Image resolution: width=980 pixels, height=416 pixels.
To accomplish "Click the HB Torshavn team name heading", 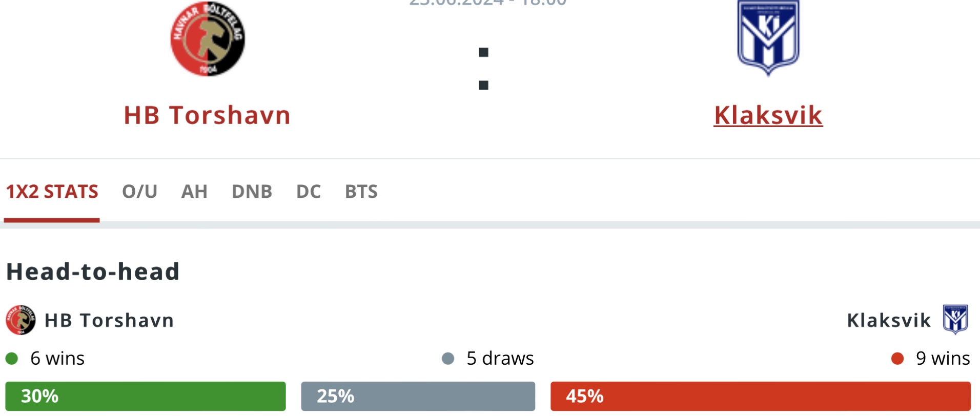I will (207, 115).
